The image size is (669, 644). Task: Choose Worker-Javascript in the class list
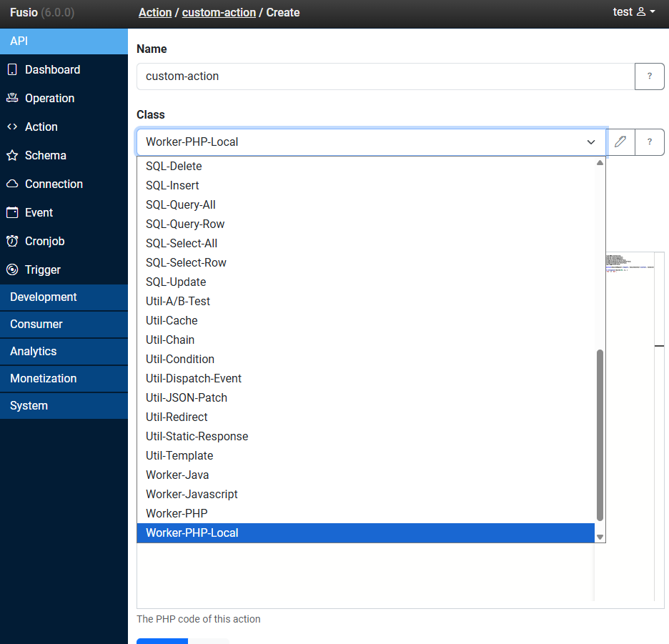192,494
